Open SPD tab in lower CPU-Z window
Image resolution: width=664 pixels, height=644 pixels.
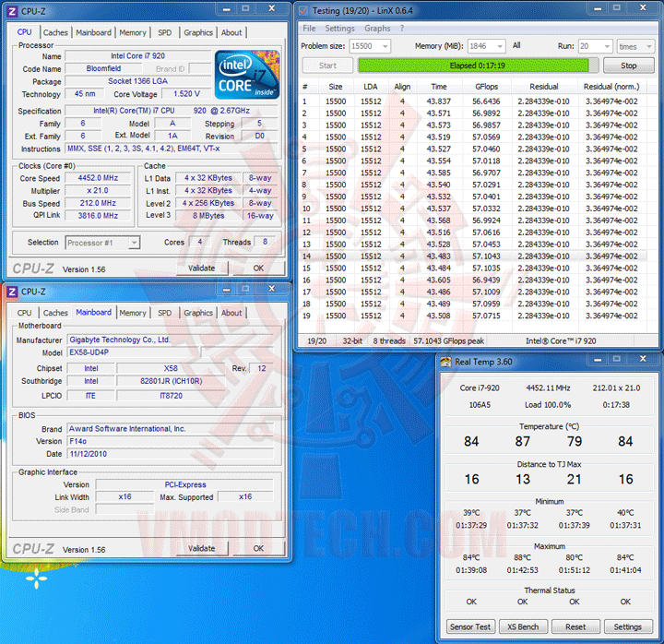point(165,313)
